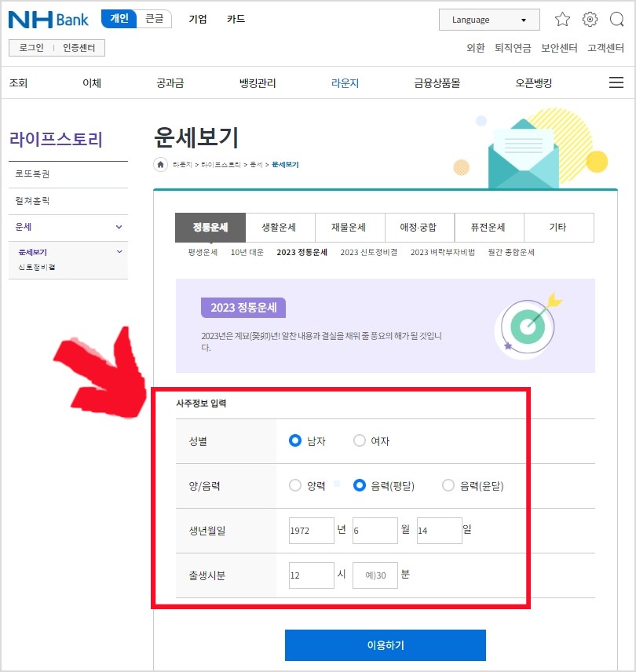The image size is (636, 672).
Task: Open 뱅킹관리 main menu
Action: point(258,82)
